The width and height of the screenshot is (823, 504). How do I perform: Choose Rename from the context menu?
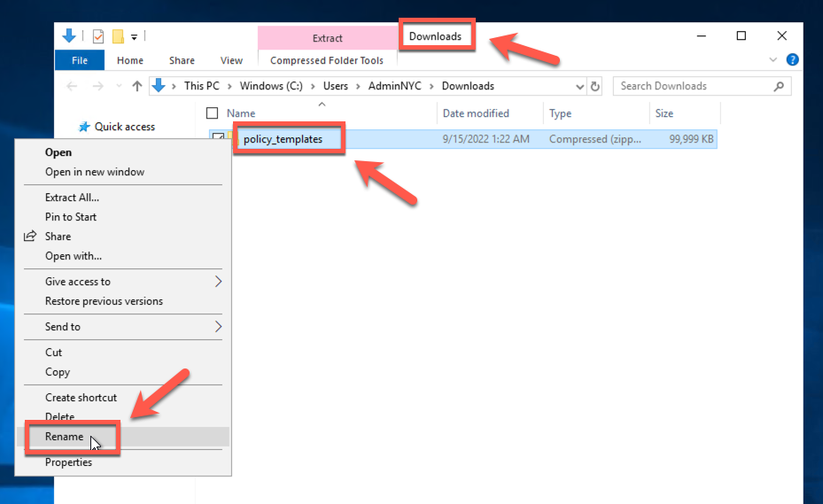coord(65,437)
